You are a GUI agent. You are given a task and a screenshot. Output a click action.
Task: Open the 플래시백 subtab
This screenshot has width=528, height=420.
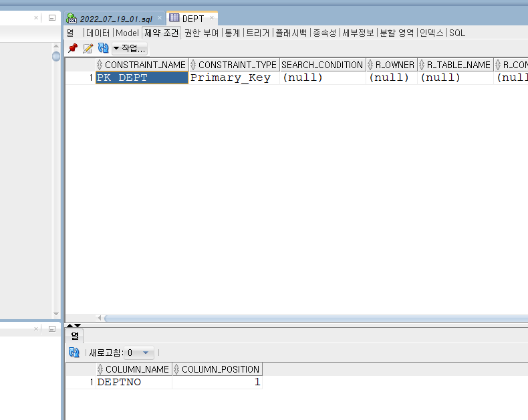pos(291,33)
